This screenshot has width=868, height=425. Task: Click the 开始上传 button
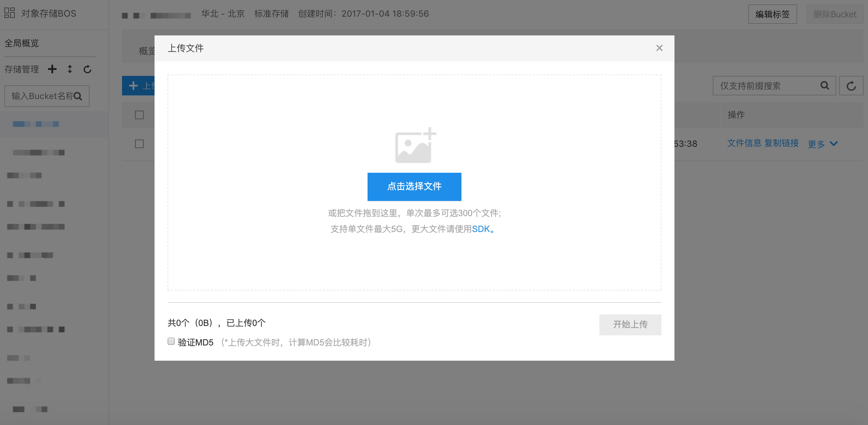click(630, 325)
